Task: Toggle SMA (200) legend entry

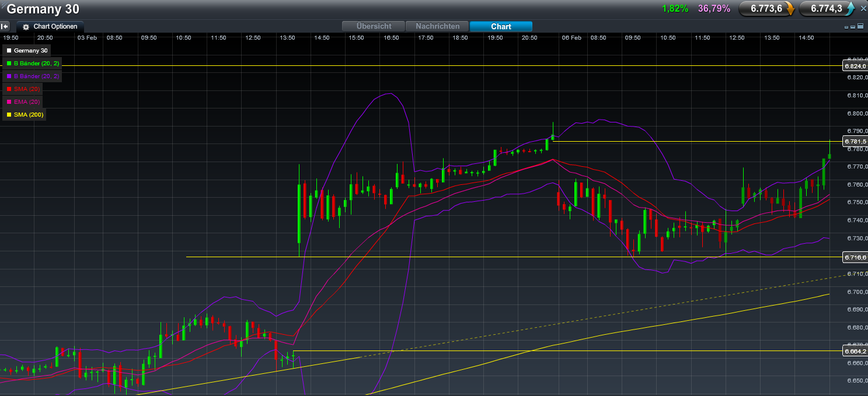Action: click(x=25, y=114)
